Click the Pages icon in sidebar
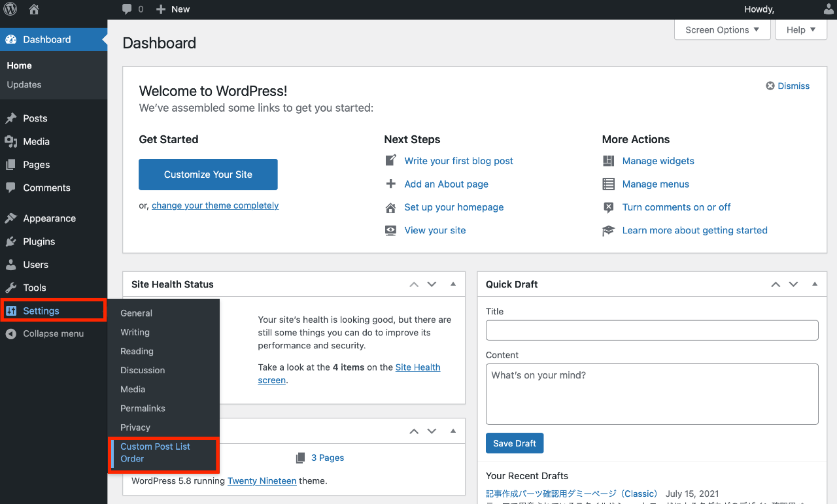Image resolution: width=837 pixels, height=504 pixels. tap(10, 165)
